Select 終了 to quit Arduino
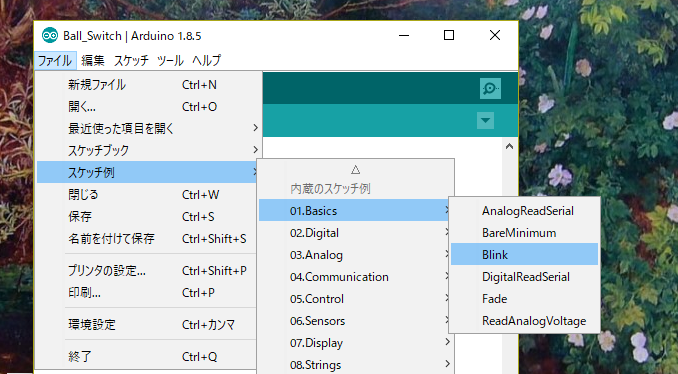The height and width of the screenshot is (374, 678). coord(147,356)
